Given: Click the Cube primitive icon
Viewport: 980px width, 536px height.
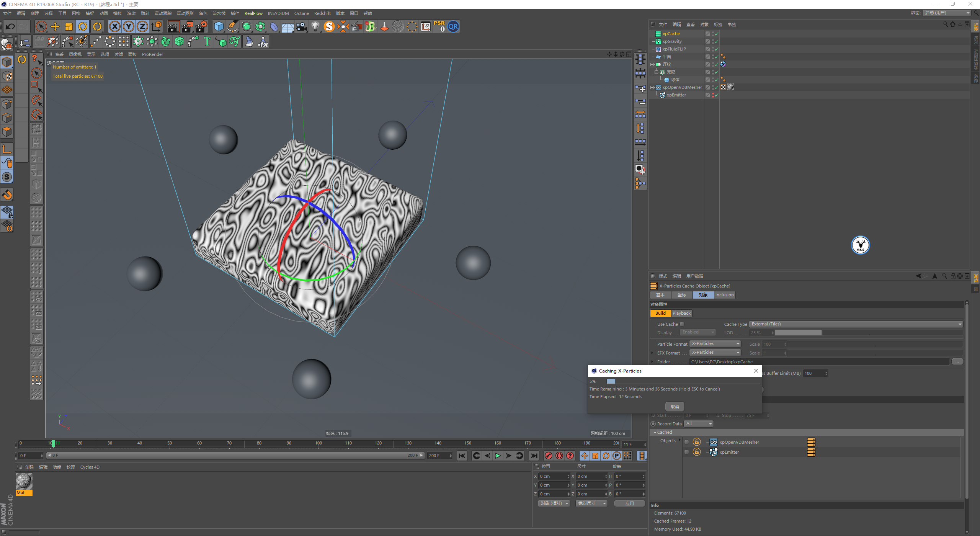Looking at the screenshot, I should pos(219,26).
